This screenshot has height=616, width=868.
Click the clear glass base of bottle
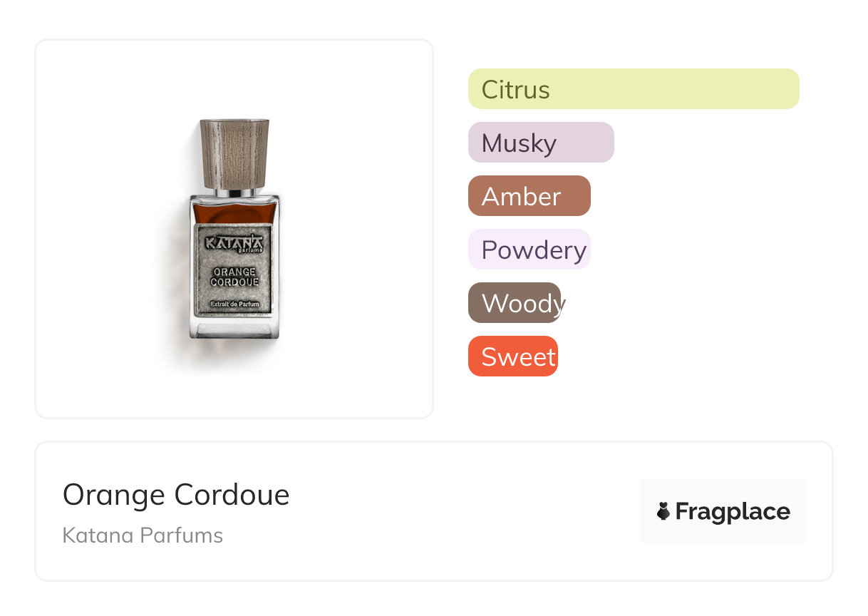click(x=234, y=329)
